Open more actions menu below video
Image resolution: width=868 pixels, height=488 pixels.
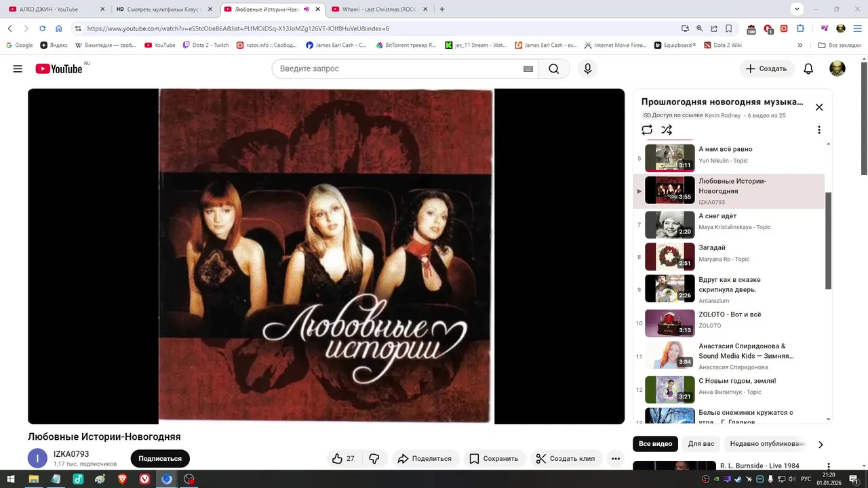616,459
